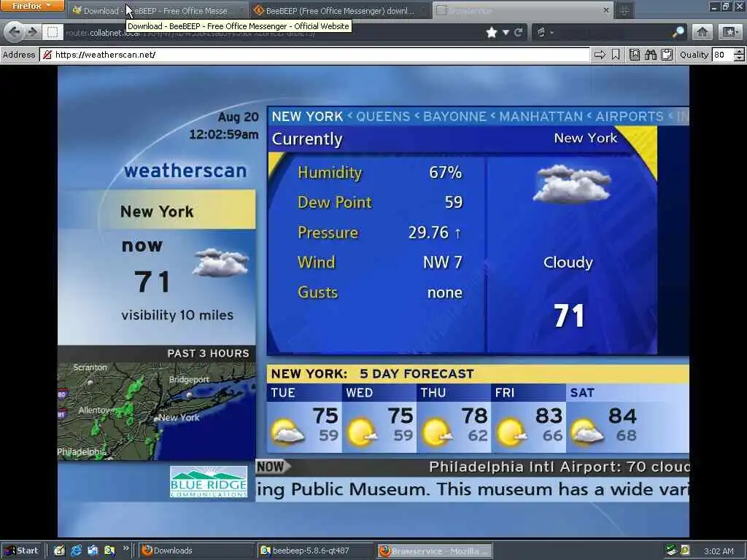Click the Humidity 67% value

tap(446, 172)
